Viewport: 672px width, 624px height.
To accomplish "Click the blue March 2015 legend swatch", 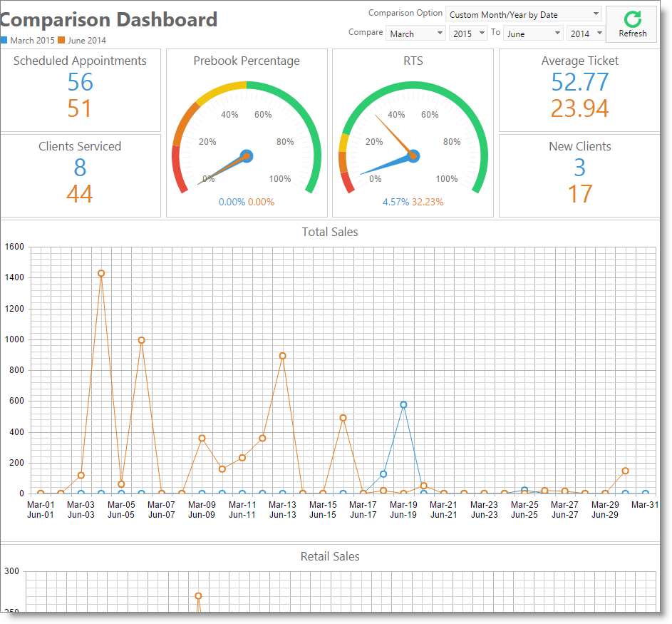I will coord(4,41).
